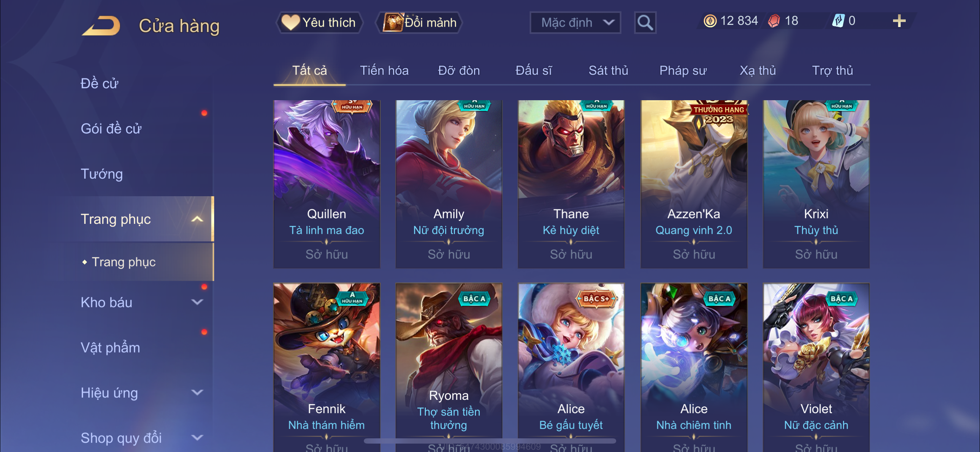Expand the Shop quy đổi section
This screenshot has width=980, height=452.
pyautogui.click(x=197, y=438)
